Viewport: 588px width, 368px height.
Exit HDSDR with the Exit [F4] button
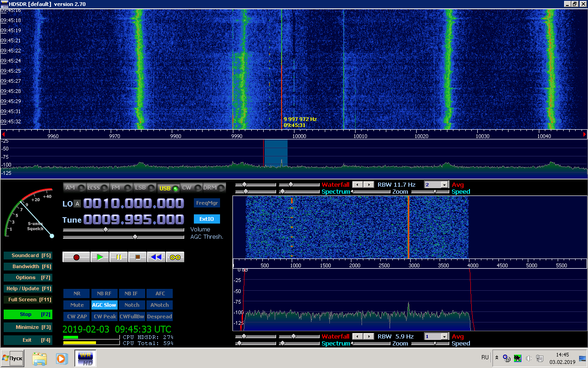click(x=28, y=340)
